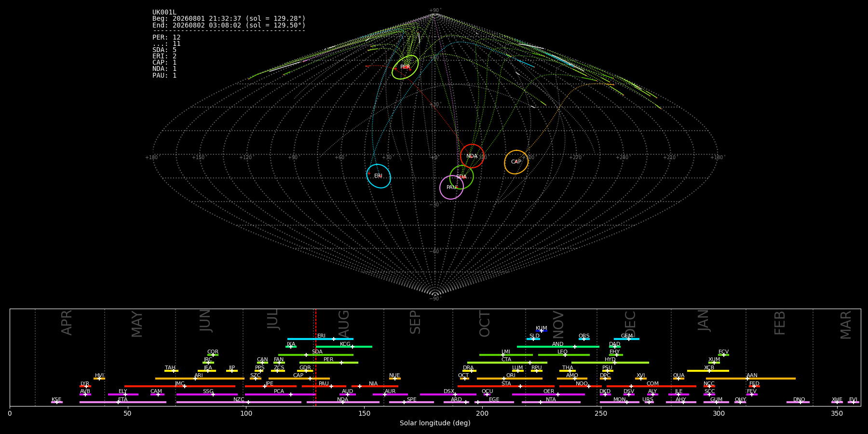
Task: Click the pink PAU radiant circle
Action: tap(451, 188)
